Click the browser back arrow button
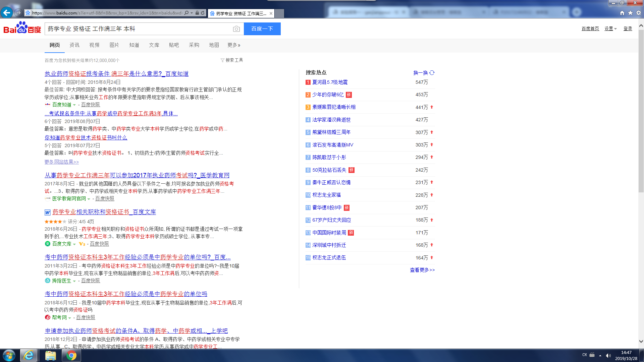 coord(7,13)
